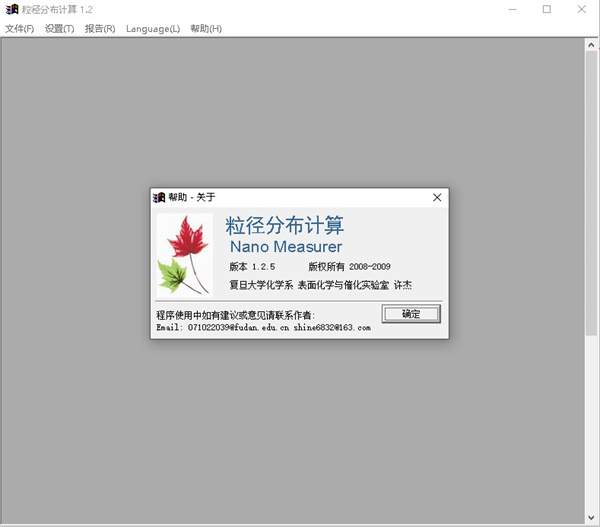Close the 帮助 - 关于 dialog
The height and width of the screenshot is (527, 600).
pos(437,197)
